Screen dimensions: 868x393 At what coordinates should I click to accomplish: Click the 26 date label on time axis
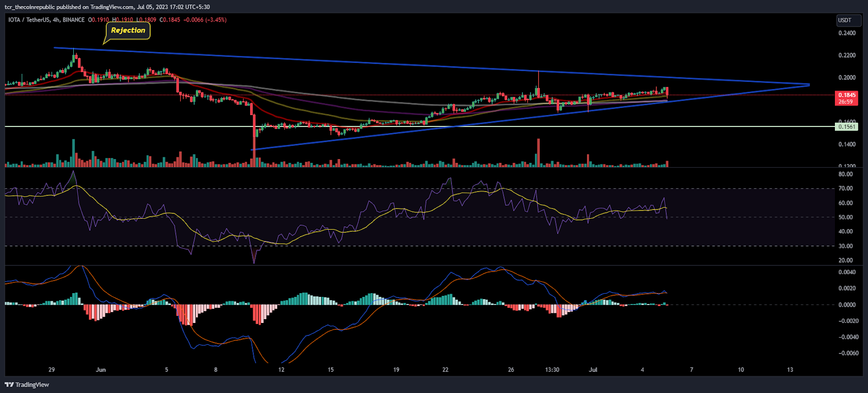tap(511, 370)
